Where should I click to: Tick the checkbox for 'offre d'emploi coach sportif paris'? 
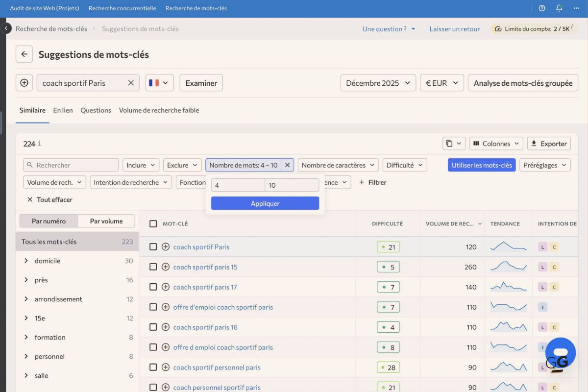pos(153,307)
